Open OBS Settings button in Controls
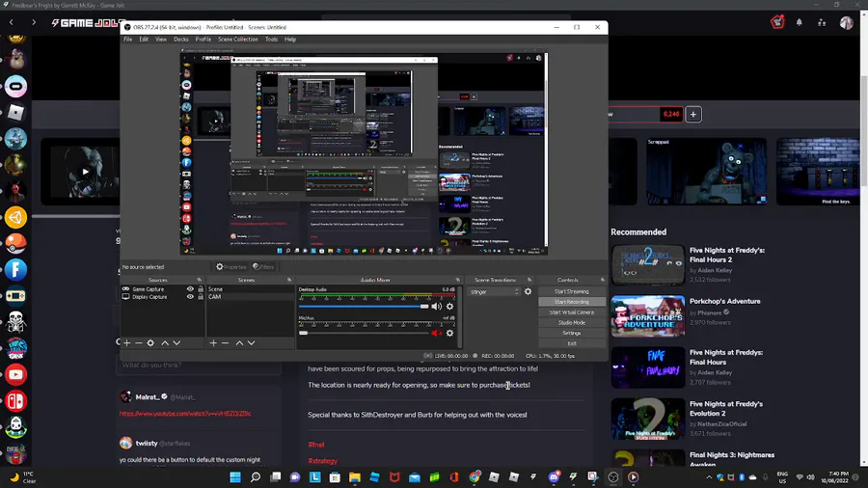Viewport: 868px width, 488px height. click(x=571, y=333)
